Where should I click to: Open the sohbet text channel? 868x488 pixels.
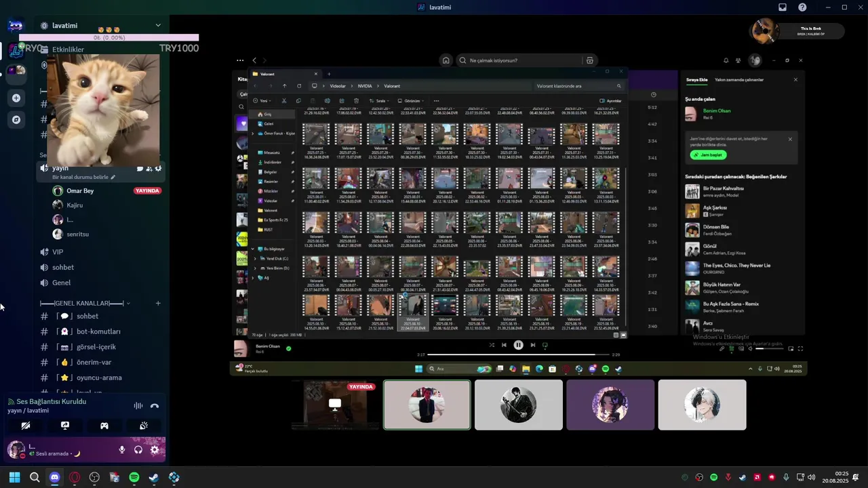tap(100, 316)
